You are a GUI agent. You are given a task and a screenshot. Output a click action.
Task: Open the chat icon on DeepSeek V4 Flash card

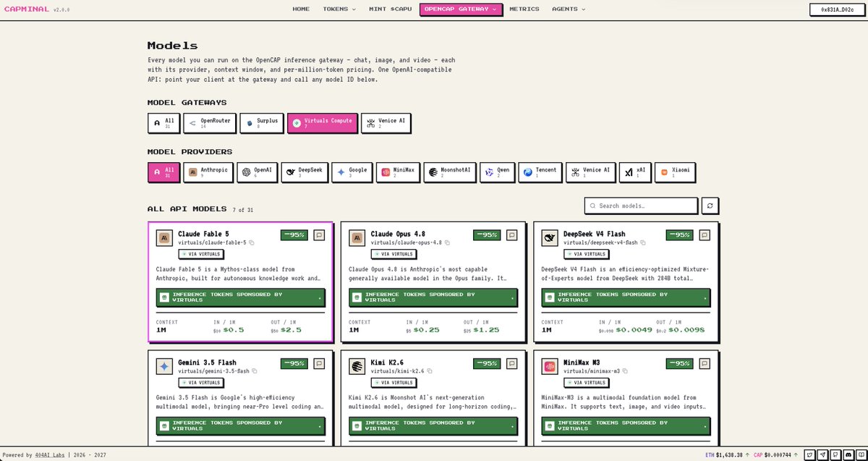tap(705, 234)
